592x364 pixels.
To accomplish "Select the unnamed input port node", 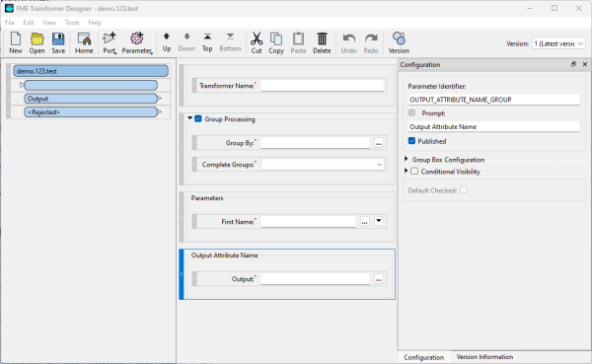I will [91, 85].
